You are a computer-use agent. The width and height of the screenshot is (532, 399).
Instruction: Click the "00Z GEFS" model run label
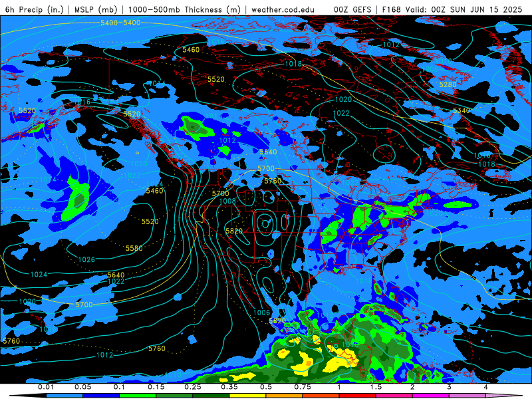(x=352, y=9)
